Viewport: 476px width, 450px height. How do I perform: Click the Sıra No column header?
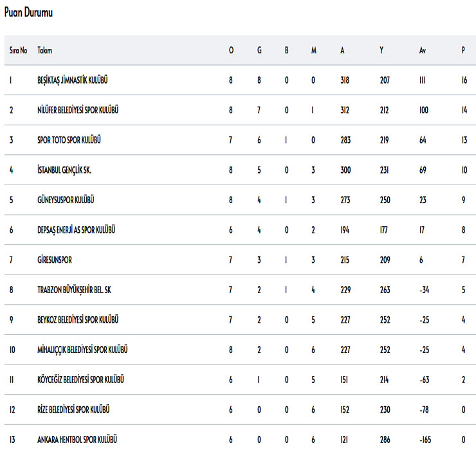click(18, 50)
